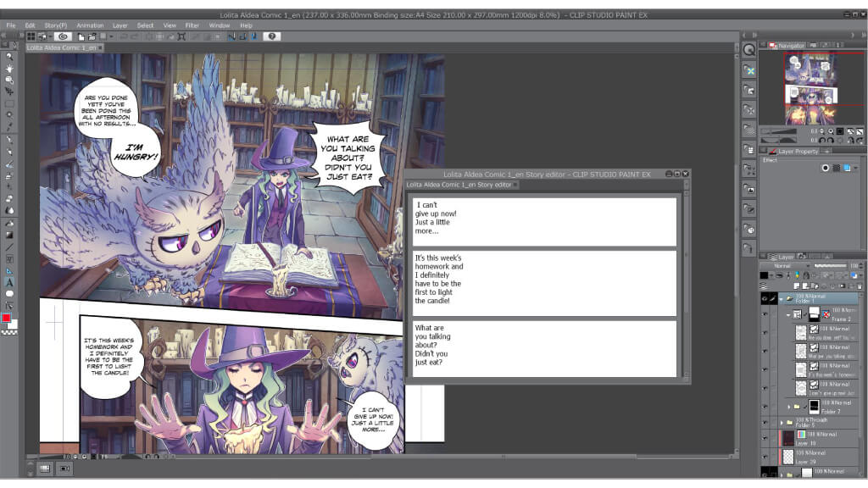Open the layer blending mode dropdown
The image size is (868, 488).
point(784,266)
